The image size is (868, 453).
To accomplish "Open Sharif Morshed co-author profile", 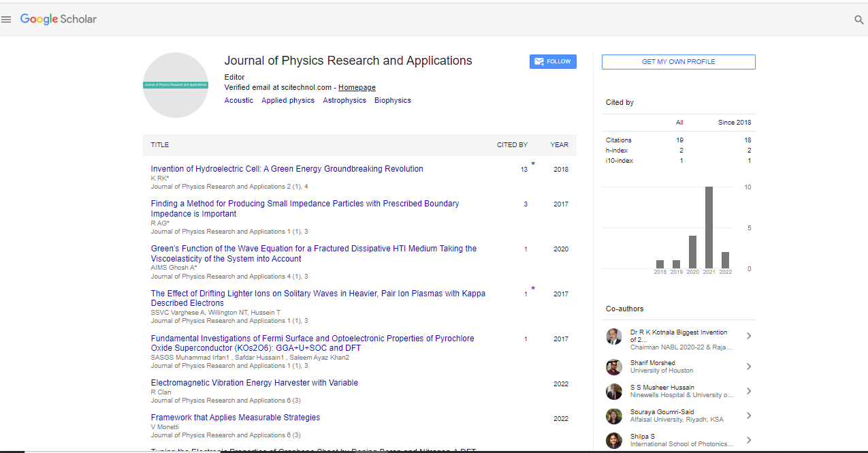I will click(653, 363).
